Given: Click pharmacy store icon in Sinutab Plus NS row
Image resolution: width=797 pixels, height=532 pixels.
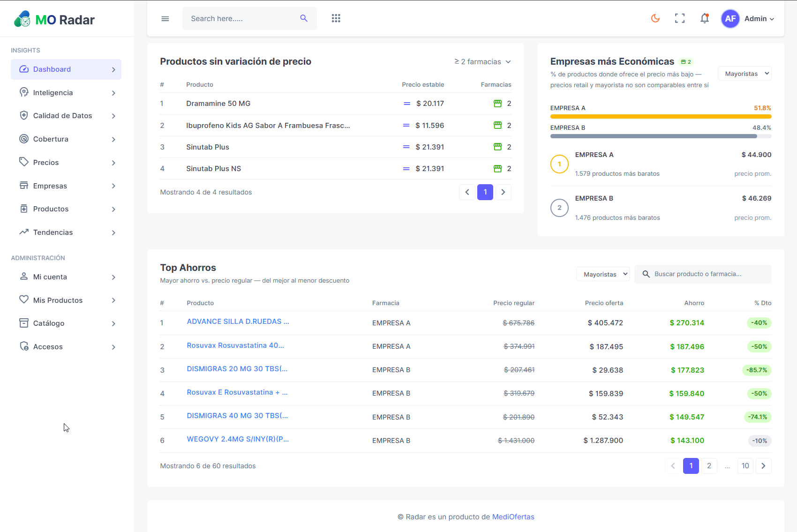Looking at the screenshot, I should 497,169.
